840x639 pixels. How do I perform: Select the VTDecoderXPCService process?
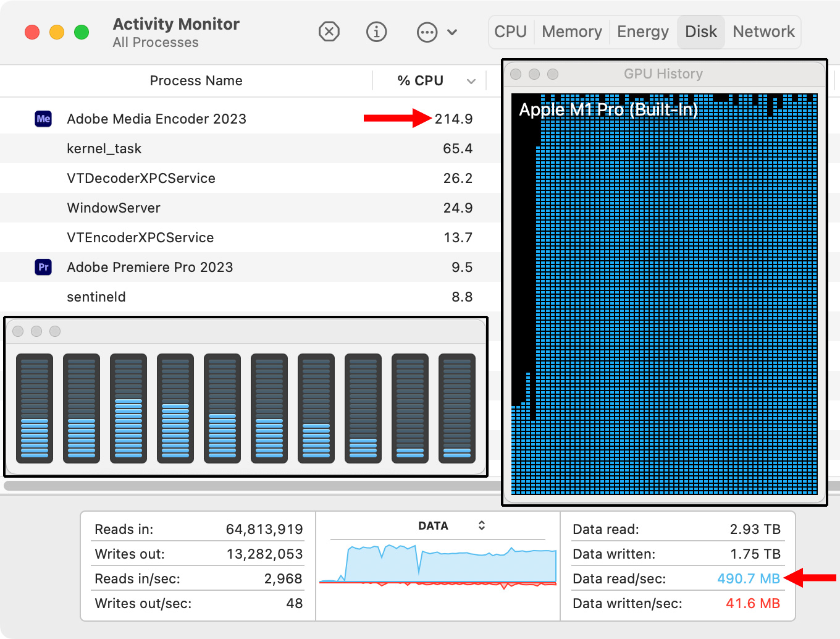(250, 178)
